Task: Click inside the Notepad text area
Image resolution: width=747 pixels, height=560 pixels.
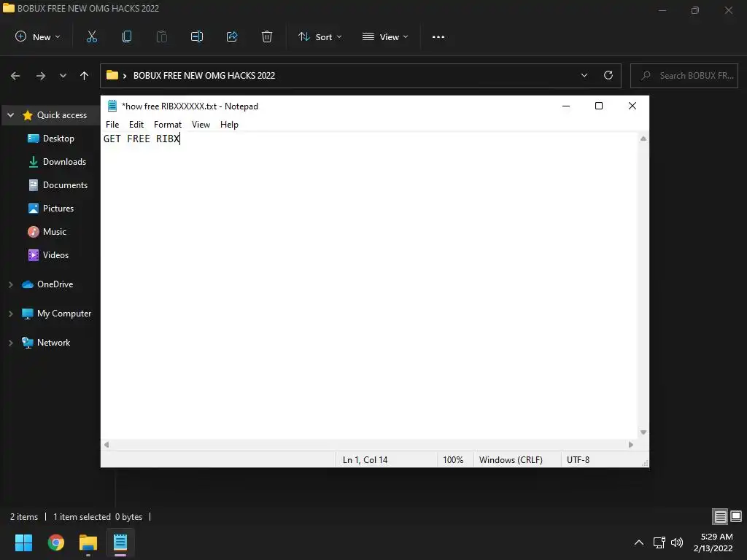Action: pos(369,286)
